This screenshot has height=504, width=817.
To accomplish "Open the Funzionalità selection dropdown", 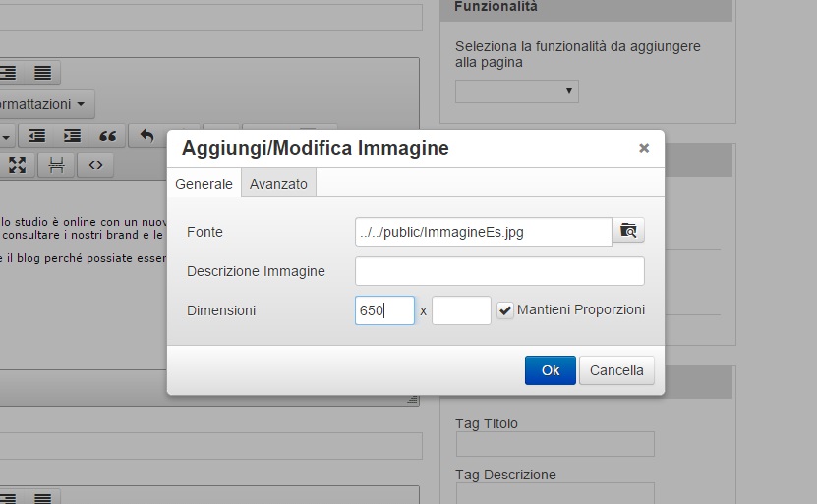I will 516,90.
